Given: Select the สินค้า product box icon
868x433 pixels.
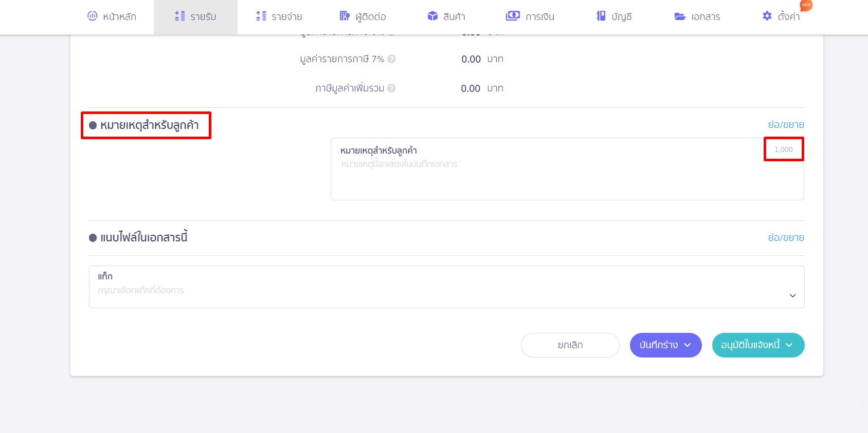Looking at the screenshot, I should point(432,16).
